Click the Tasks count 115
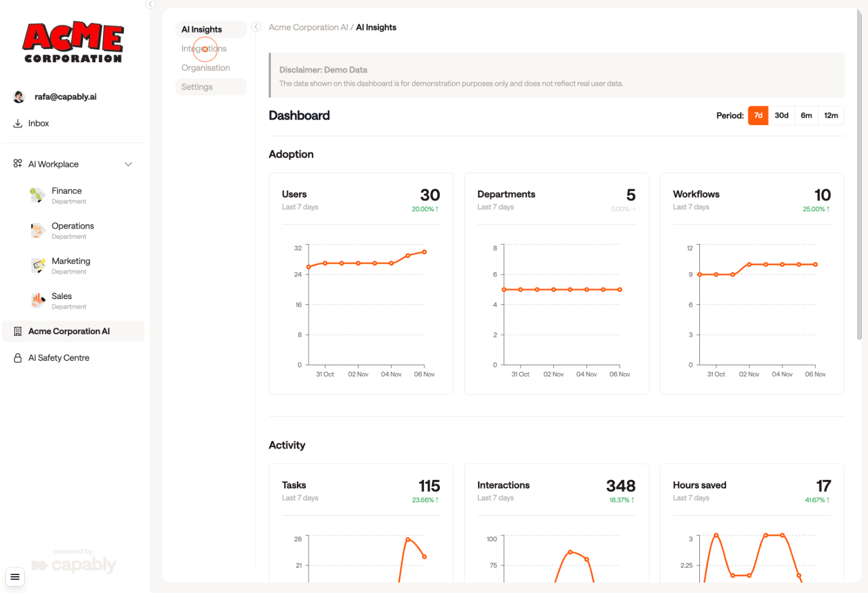This screenshot has height=593, width=868. pos(429,486)
